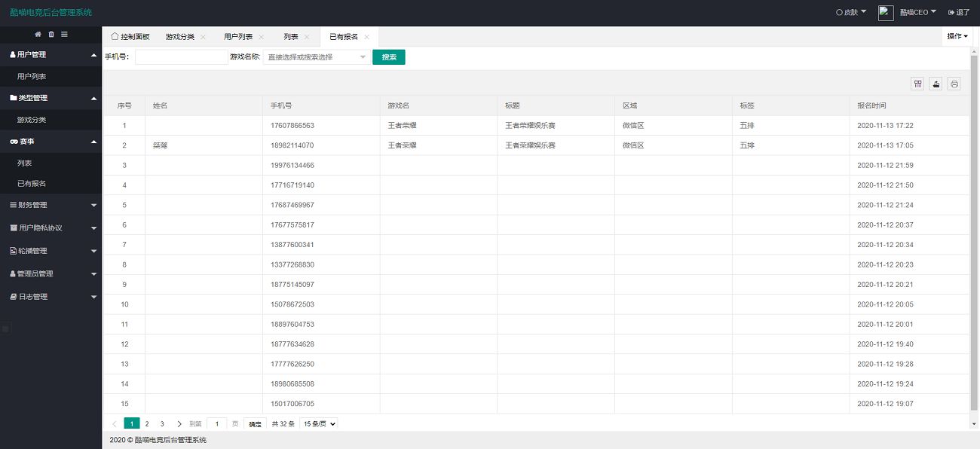Click the home icon in sidebar header
This screenshot has height=449, width=980.
pyautogui.click(x=38, y=35)
